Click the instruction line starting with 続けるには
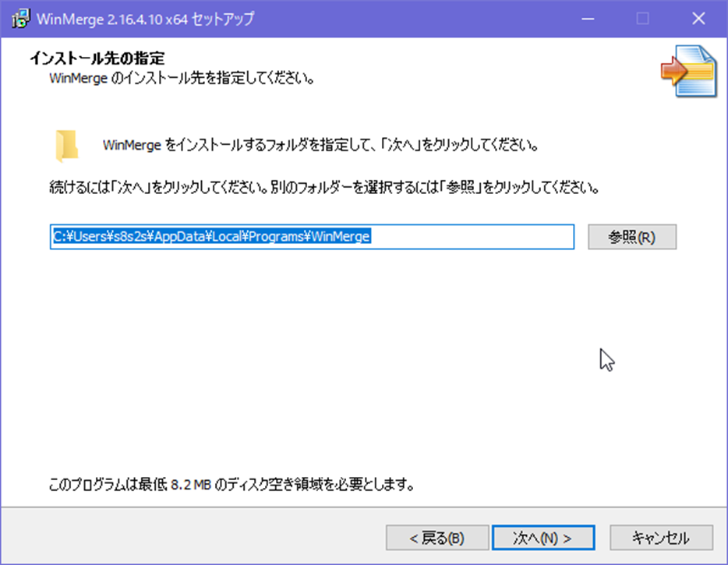This screenshot has height=565, width=728. tap(324, 188)
